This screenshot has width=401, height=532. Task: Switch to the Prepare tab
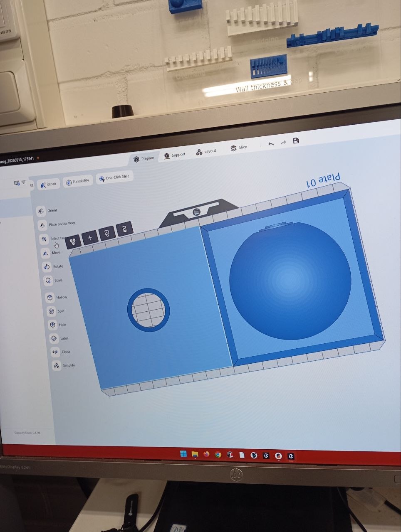click(x=144, y=159)
